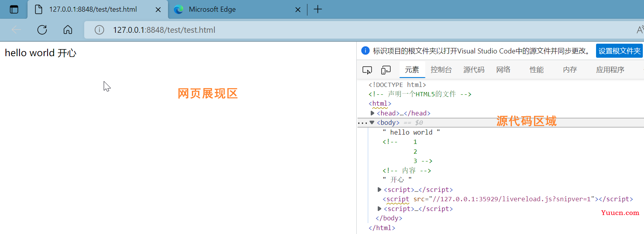Open the 网络 tab in DevTools
Image resolution: width=644 pixels, height=234 pixels.
point(503,70)
